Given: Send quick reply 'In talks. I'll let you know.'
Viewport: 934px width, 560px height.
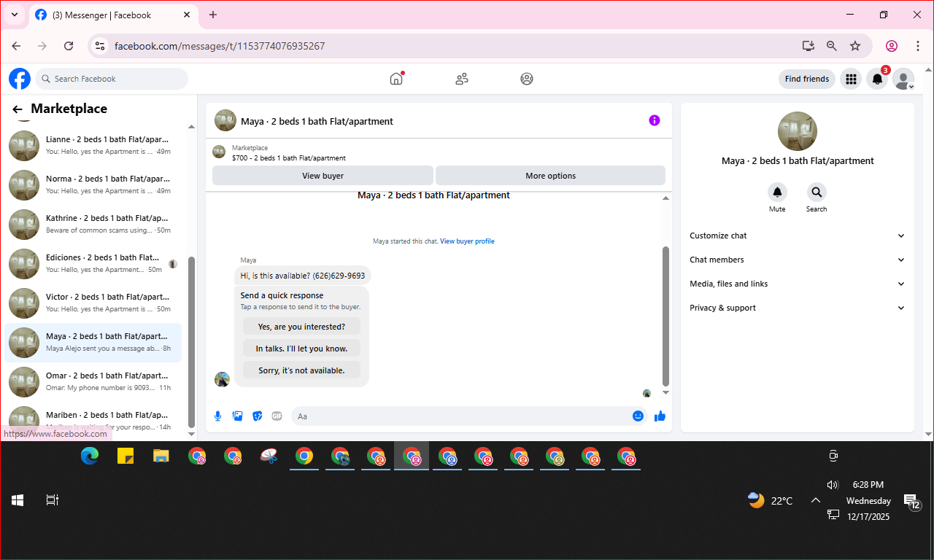Looking at the screenshot, I should (x=301, y=349).
